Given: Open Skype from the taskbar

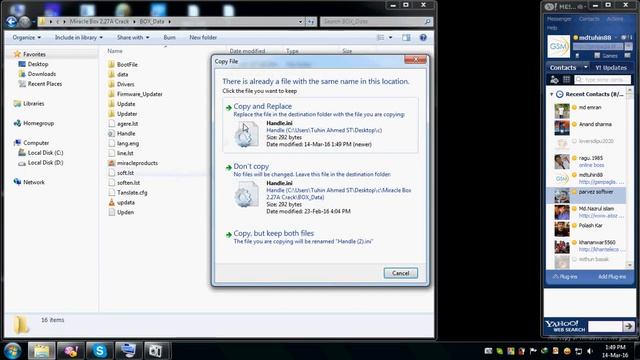Looking at the screenshot, I should (x=99, y=351).
